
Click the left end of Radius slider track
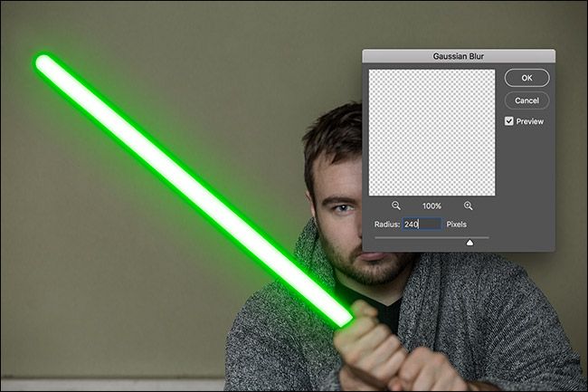(x=377, y=237)
